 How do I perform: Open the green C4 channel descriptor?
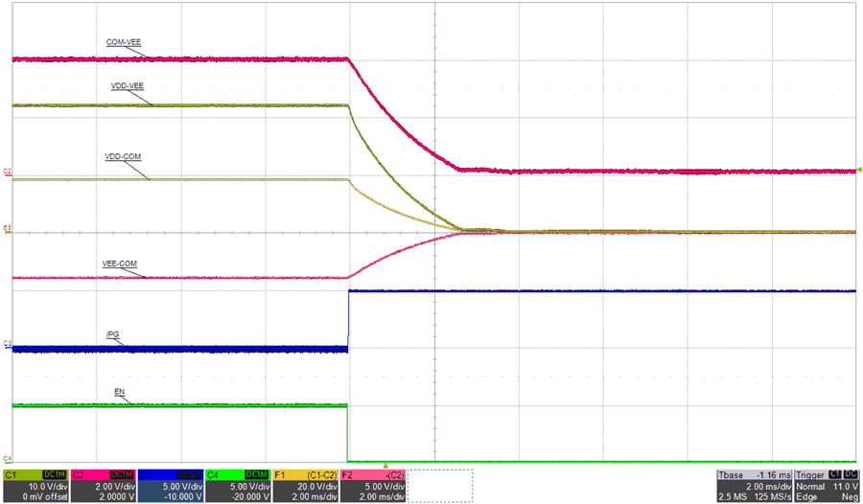click(x=239, y=486)
